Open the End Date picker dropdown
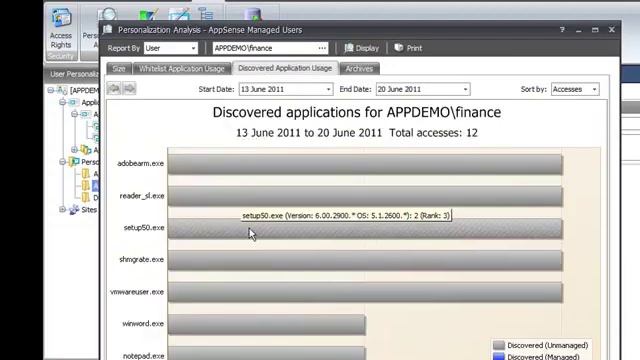The image size is (640, 360). click(x=465, y=89)
